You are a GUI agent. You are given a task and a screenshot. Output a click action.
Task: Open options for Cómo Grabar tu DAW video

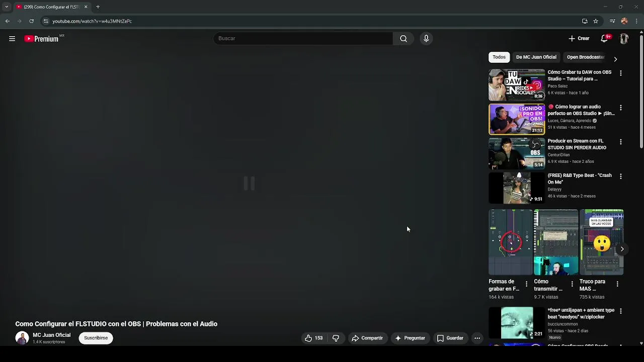620,73
